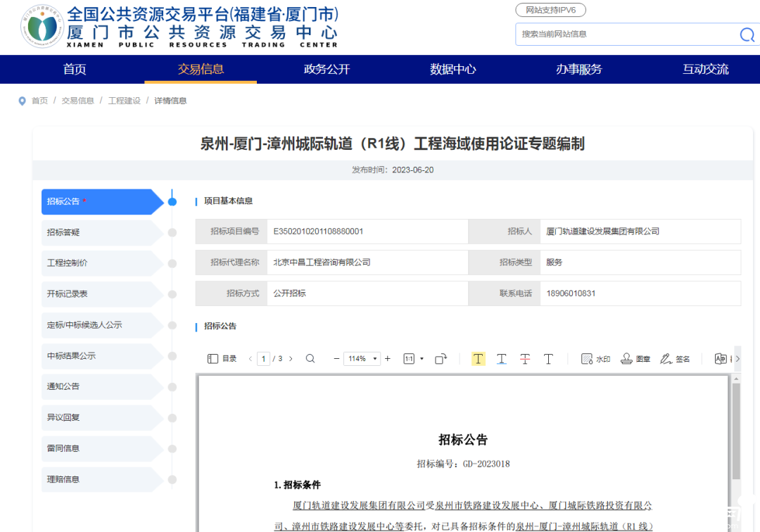Click the page number input box

click(x=263, y=359)
